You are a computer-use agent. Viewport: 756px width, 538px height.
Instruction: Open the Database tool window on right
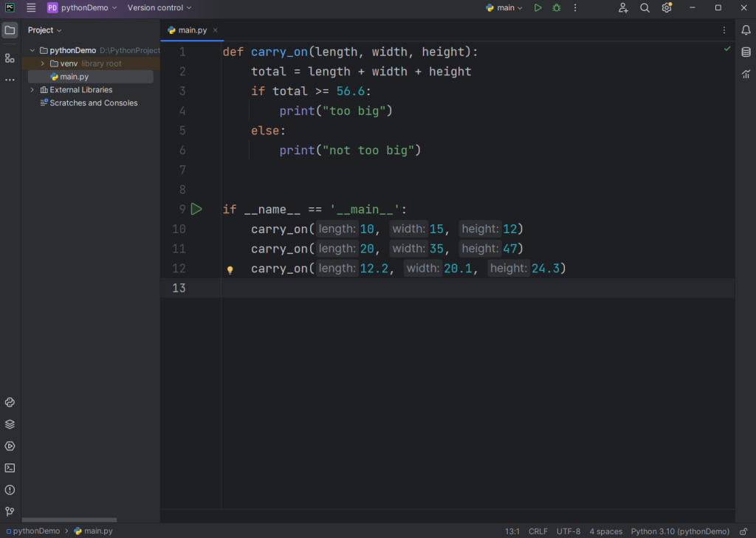746,52
